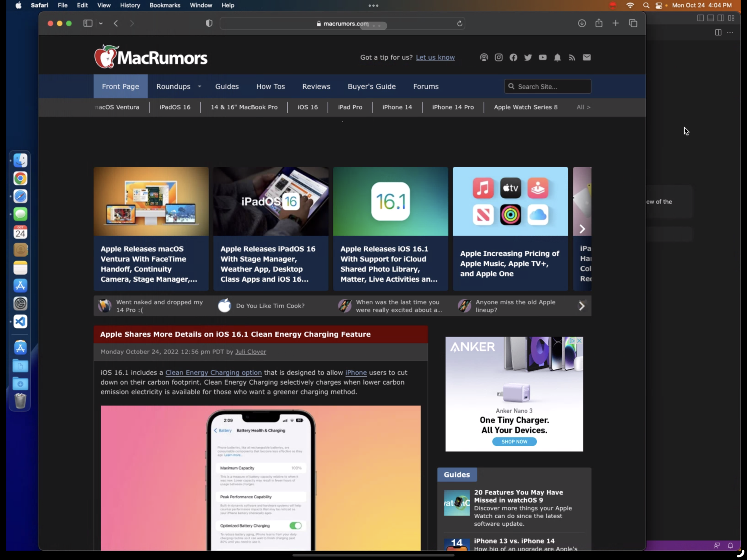Reload the macrumors.com page
This screenshot has height=560, width=747.
[x=459, y=24]
